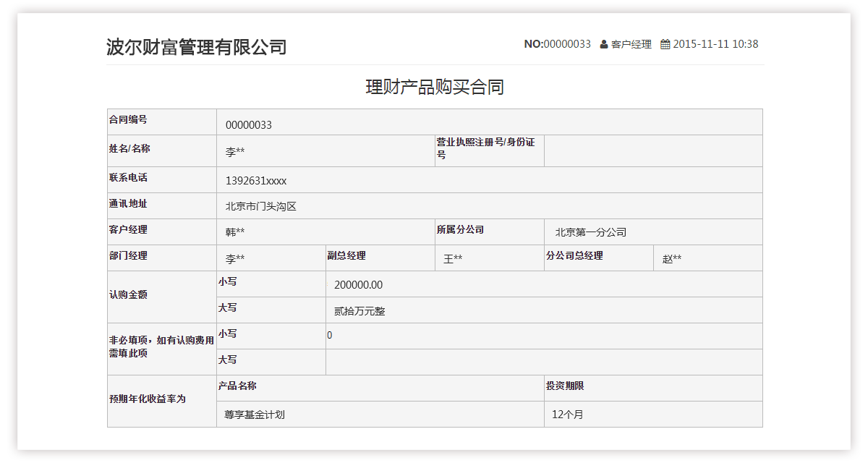Click the 预期年化收益率为 label cell
Image resolution: width=868 pixels, height=463 pixels.
point(162,402)
